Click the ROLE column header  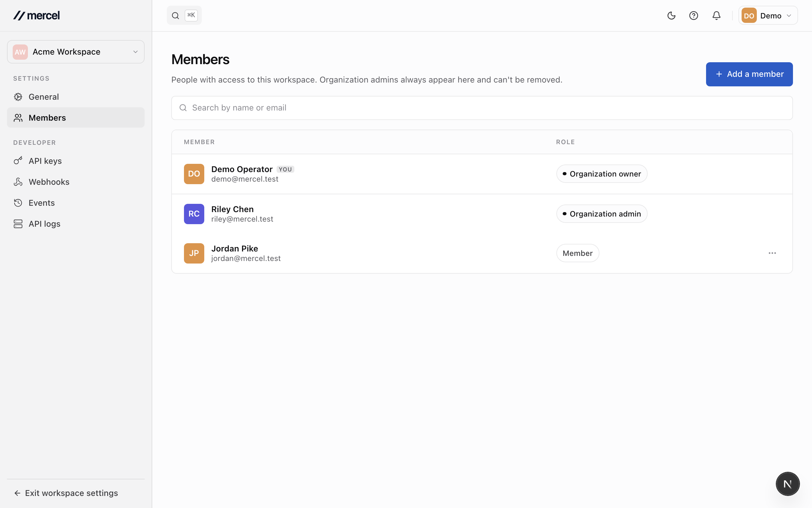(565, 142)
